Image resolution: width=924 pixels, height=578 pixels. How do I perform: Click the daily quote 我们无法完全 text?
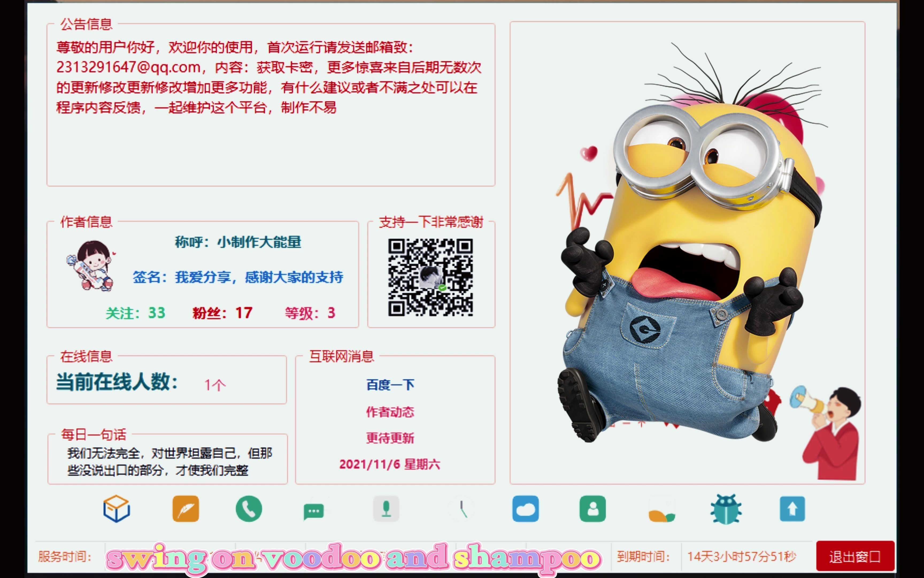pyautogui.click(x=170, y=461)
